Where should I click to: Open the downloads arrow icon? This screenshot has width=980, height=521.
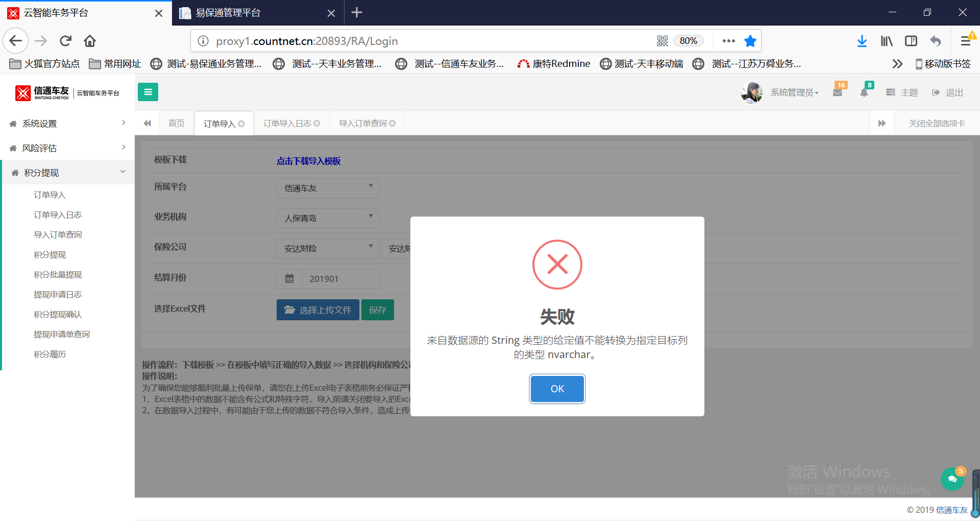[x=862, y=41]
